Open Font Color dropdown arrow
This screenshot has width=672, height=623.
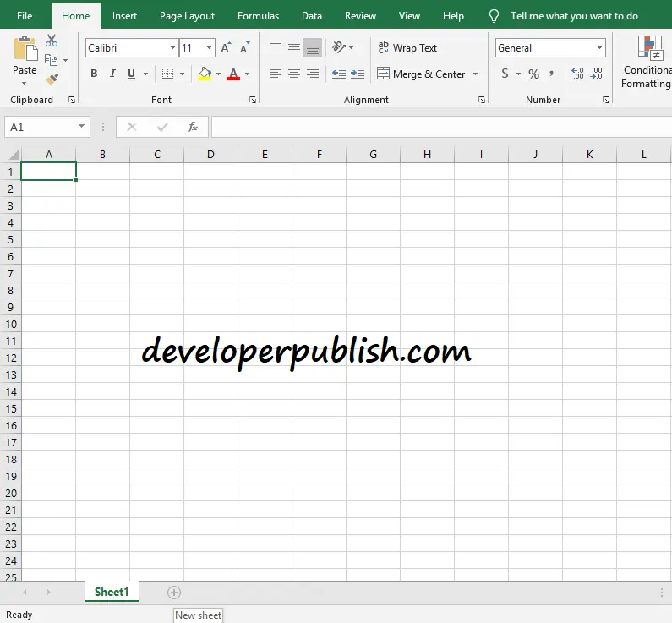coord(248,74)
